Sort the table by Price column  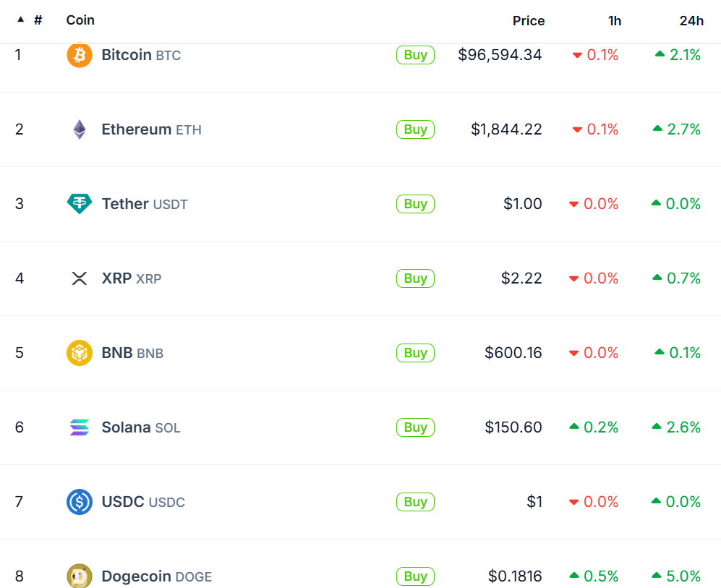528,21
